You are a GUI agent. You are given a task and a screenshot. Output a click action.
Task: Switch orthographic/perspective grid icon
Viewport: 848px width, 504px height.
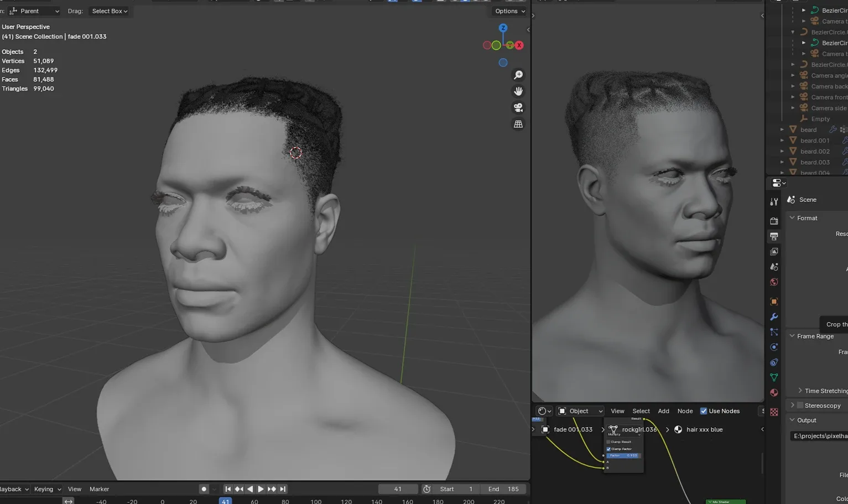[x=518, y=124]
